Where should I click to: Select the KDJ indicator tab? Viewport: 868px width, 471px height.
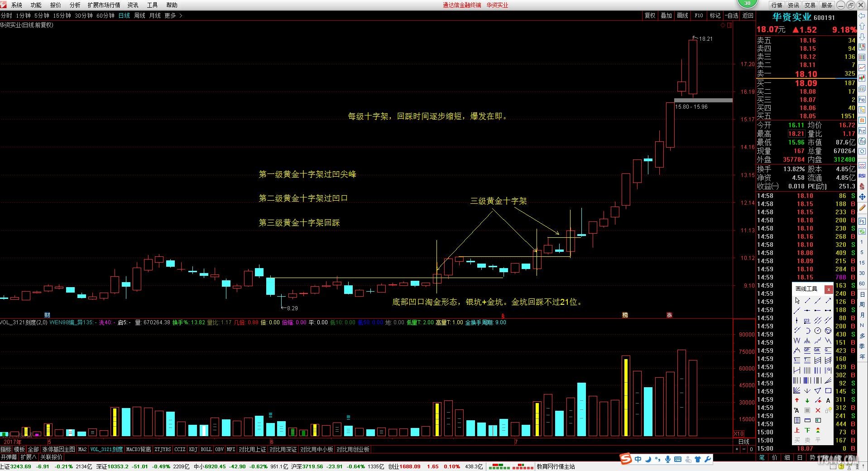[193, 449]
